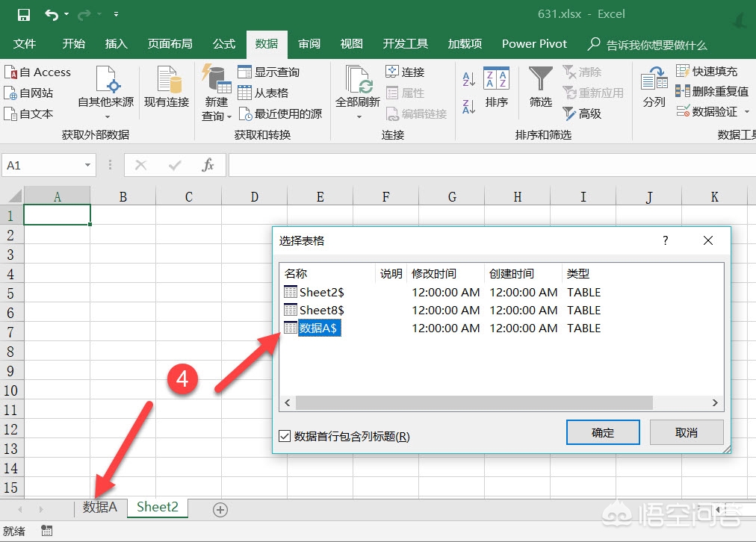Image resolution: width=756 pixels, height=542 pixels.
Task: Toggle the Filter (筛选) funnel
Action: (541, 87)
